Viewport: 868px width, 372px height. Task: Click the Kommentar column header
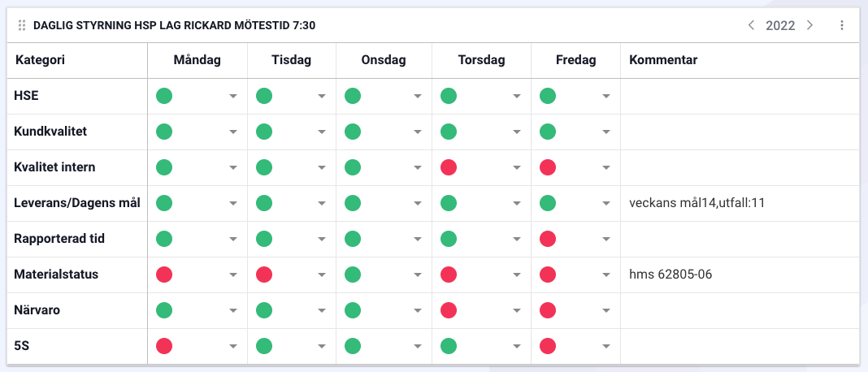[663, 60]
